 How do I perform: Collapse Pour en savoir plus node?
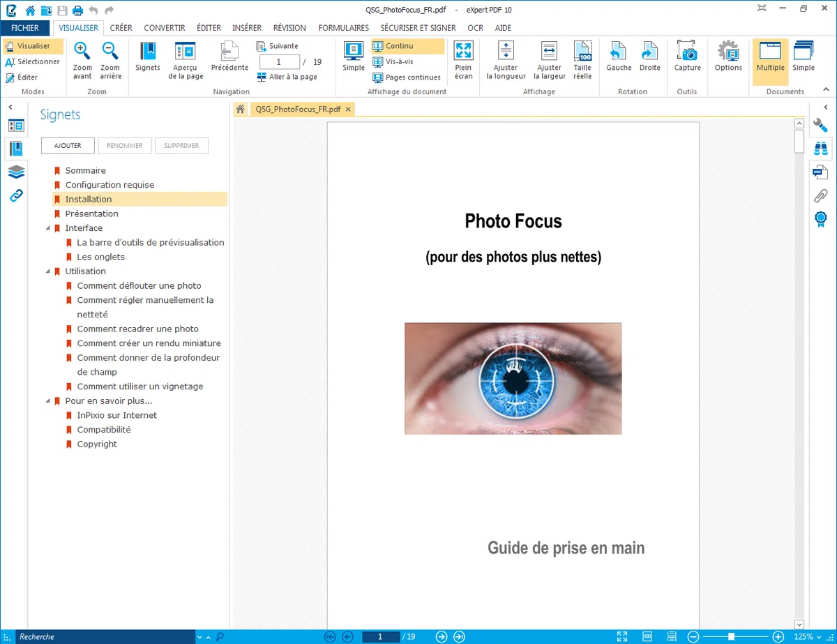pyautogui.click(x=47, y=401)
